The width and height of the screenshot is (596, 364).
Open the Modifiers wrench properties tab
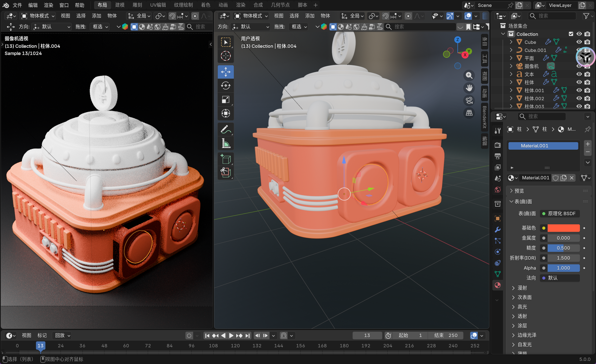(497, 230)
